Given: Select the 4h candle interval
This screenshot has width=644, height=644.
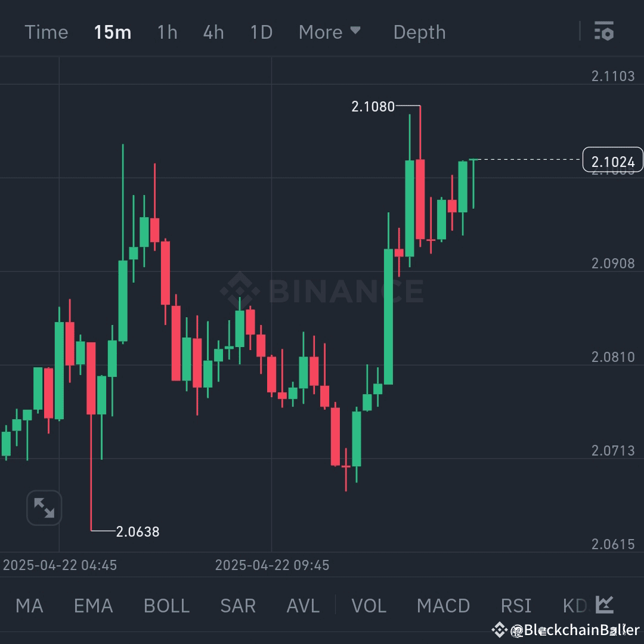Looking at the screenshot, I should coord(213,32).
